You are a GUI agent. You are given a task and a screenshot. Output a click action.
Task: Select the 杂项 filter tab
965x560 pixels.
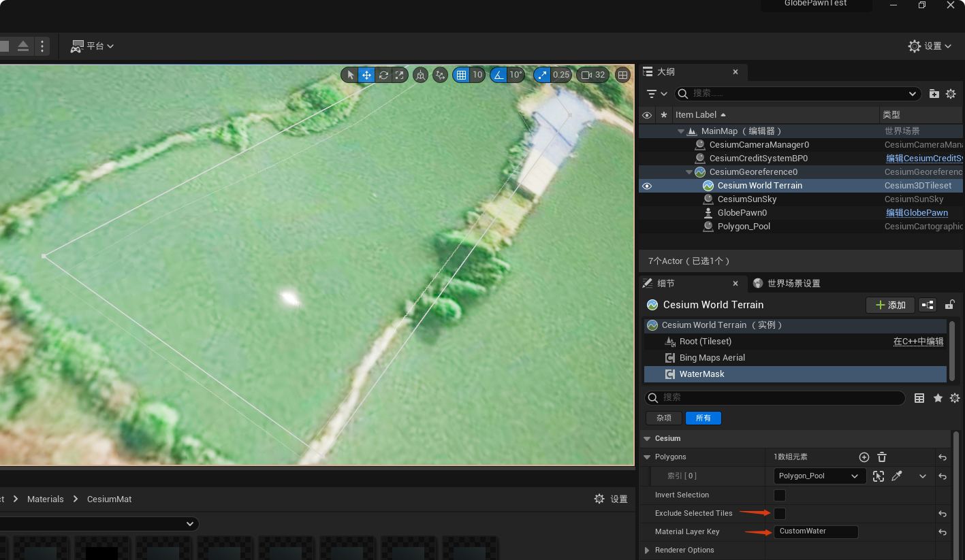[x=663, y=418]
